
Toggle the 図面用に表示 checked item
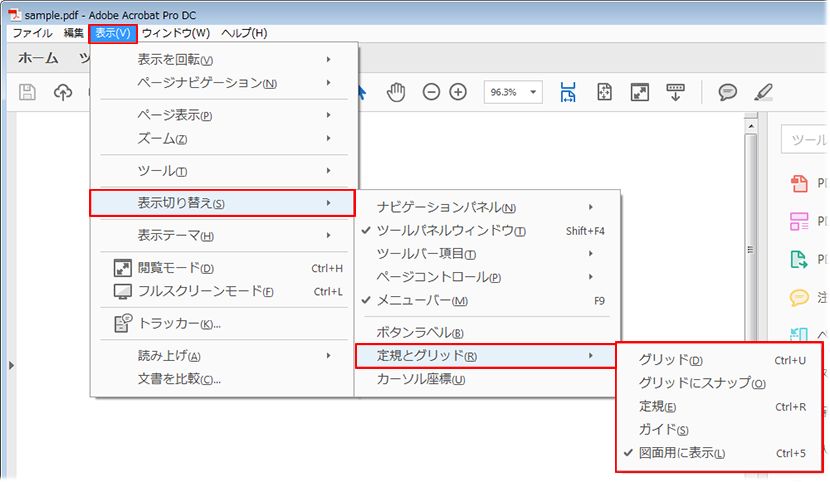tap(718, 453)
